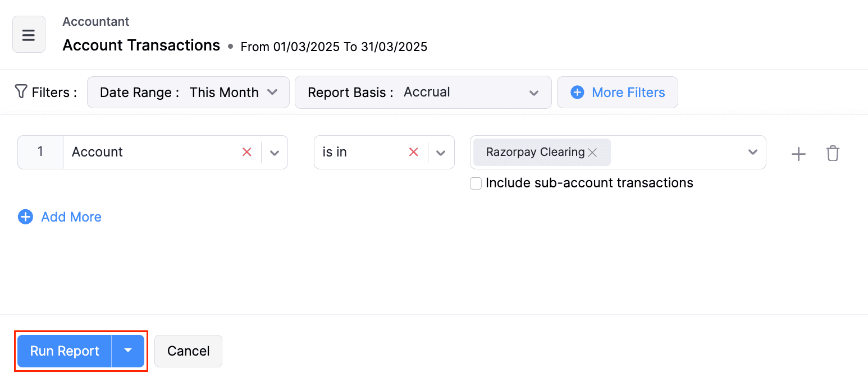Remove the 'is in' operator with the red X
This screenshot has height=387, width=868.
pos(414,151)
